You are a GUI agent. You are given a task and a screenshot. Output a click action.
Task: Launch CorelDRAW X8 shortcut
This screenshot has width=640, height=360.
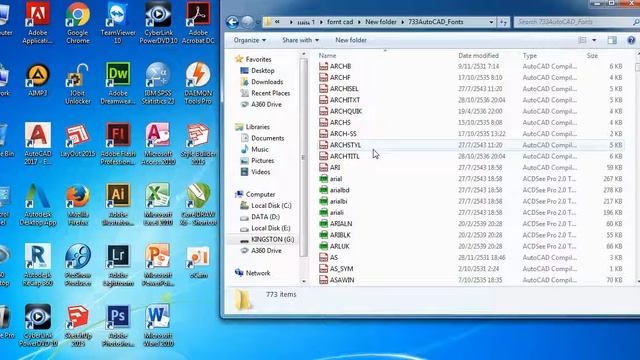coord(198,204)
